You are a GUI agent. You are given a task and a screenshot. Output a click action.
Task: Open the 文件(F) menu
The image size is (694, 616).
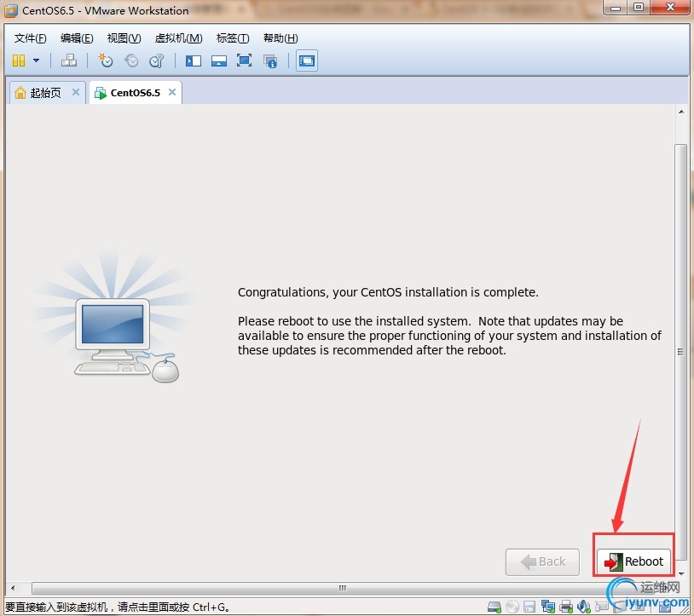[x=30, y=38]
